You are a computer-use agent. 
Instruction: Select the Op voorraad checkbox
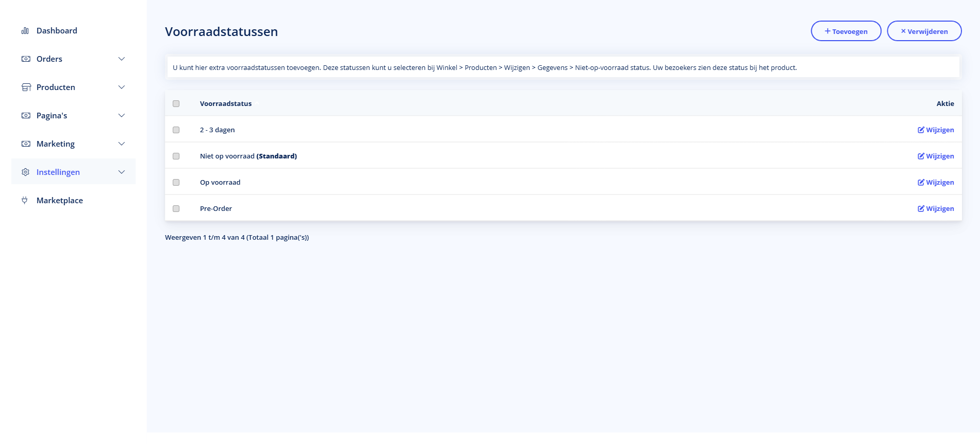176,183
